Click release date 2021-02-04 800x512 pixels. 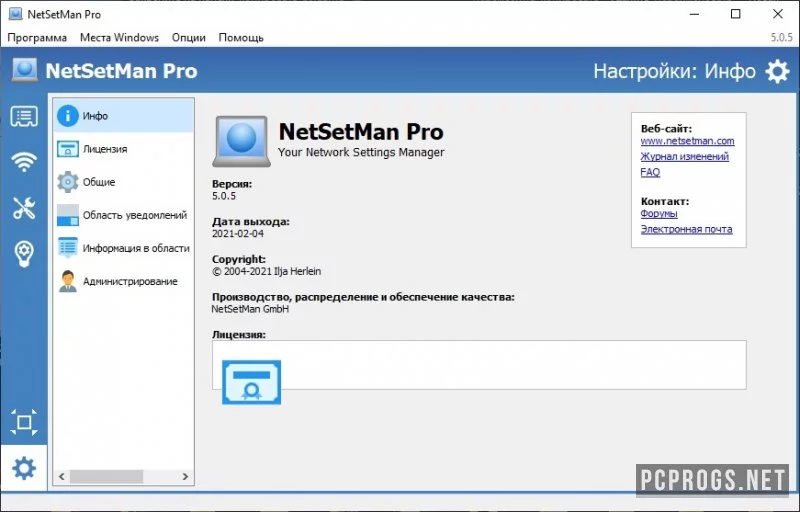[x=238, y=234]
